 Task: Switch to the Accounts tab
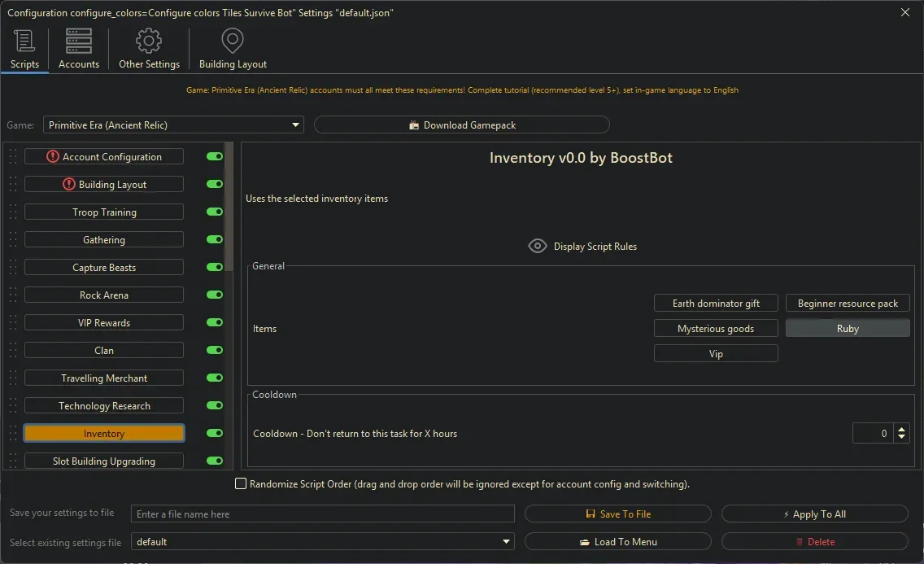tap(78, 49)
